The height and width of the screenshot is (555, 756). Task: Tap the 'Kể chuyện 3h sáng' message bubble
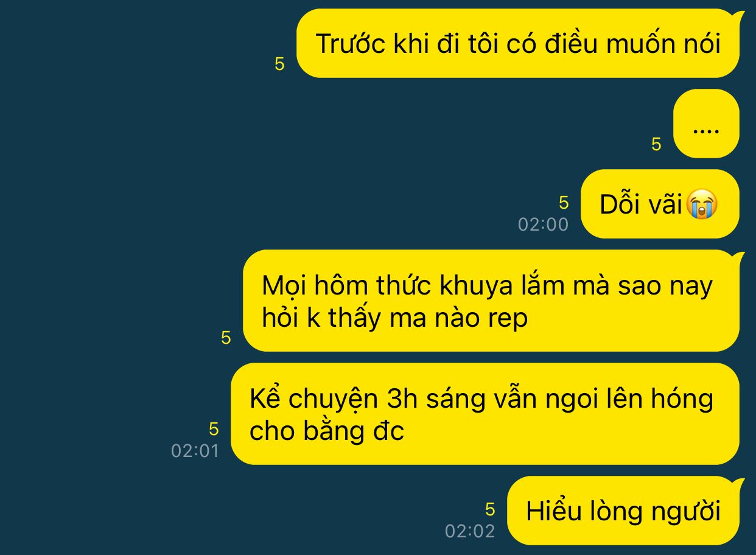[x=485, y=414]
